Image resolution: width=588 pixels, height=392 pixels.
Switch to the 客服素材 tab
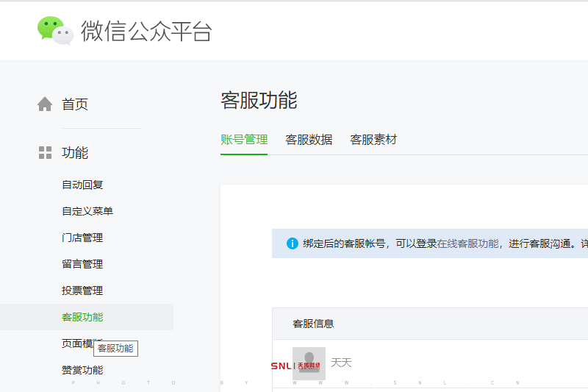[x=373, y=140]
